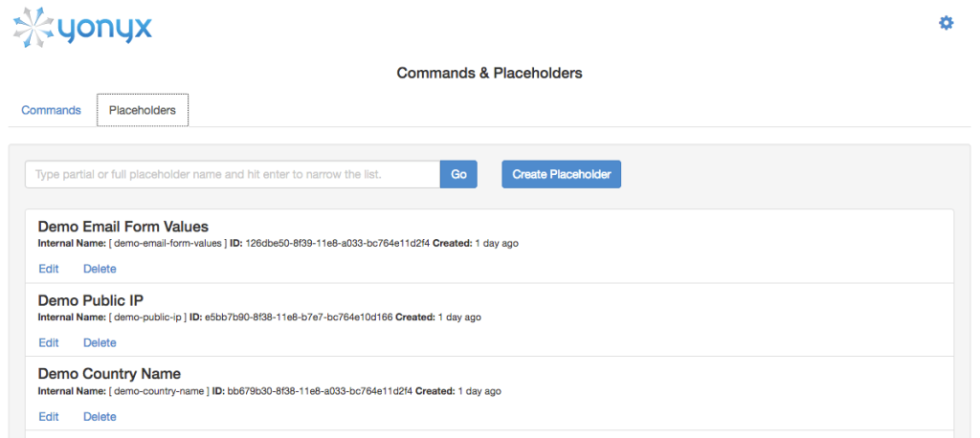The width and height of the screenshot is (980, 438).
Task: Click the Demo Country Name title
Action: (109, 374)
